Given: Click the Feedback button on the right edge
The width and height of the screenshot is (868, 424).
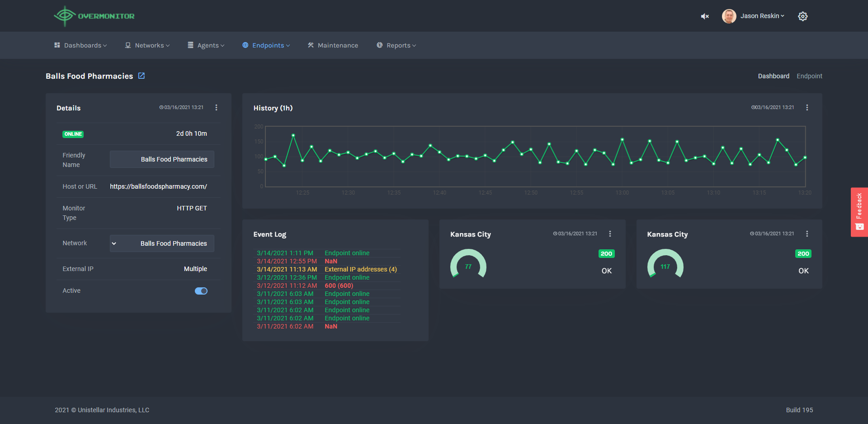Looking at the screenshot, I should click(859, 212).
